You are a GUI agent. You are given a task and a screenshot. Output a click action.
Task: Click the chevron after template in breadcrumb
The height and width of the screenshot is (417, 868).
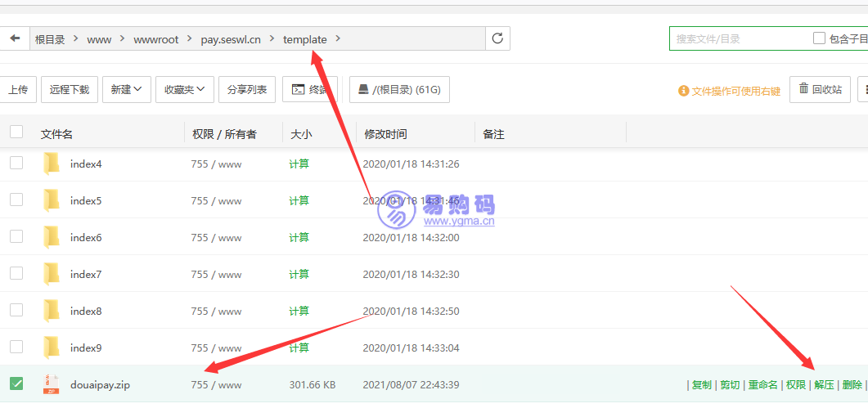[x=339, y=38]
